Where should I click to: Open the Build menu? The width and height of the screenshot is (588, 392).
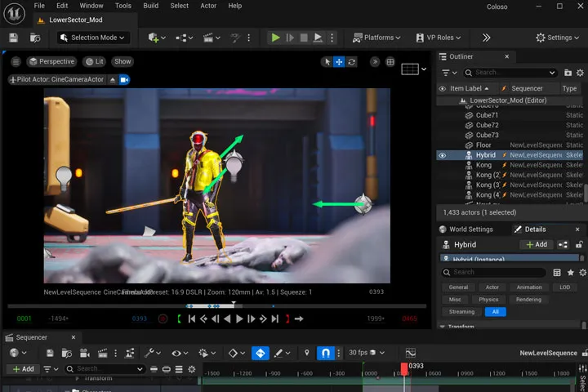(151, 6)
